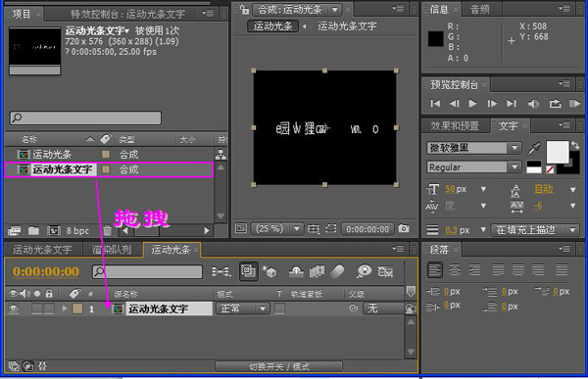Take a snapshot with camera icon

(404, 228)
